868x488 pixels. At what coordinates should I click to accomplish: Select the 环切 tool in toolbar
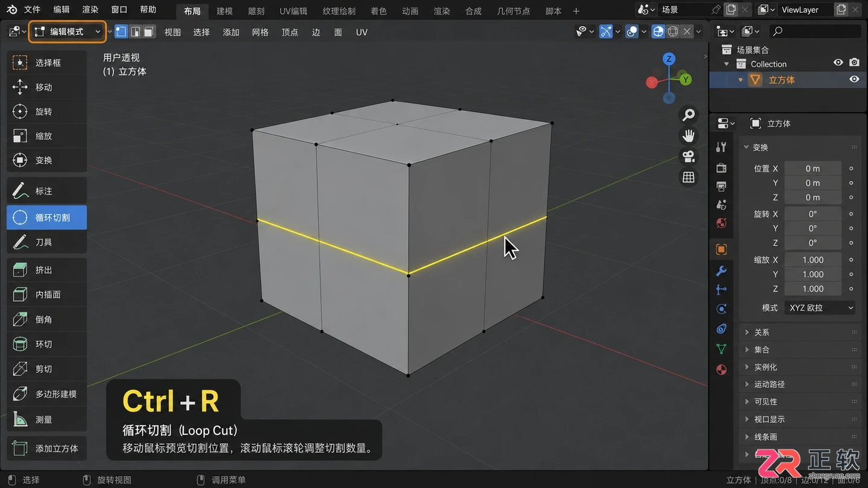46,344
